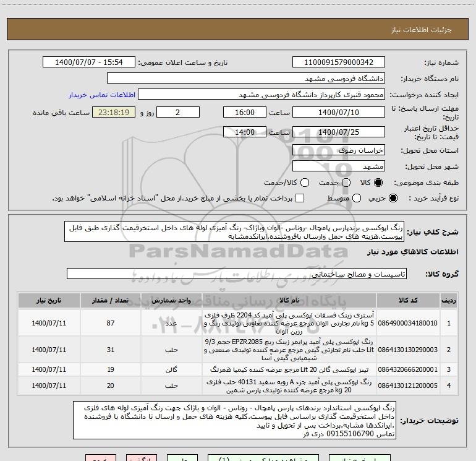Click the city field مشهد
The image size is (476, 461).
pyautogui.click(x=339, y=166)
